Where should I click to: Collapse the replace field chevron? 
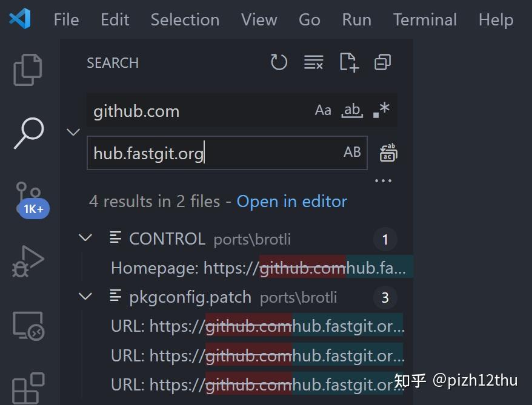point(73,132)
